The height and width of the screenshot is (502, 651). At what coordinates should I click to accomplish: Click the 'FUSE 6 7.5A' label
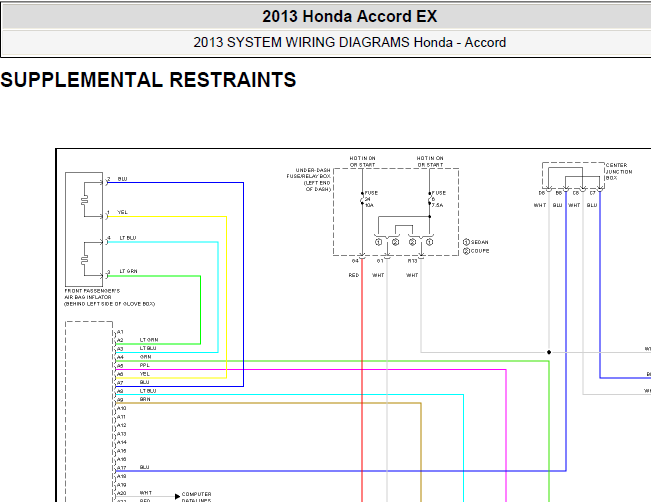(x=438, y=199)
